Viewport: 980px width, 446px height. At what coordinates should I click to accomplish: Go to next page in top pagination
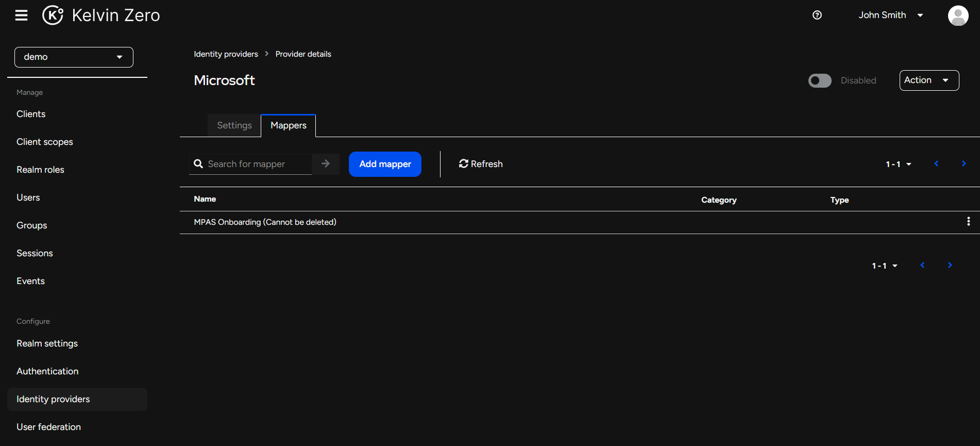click(964, 163)
